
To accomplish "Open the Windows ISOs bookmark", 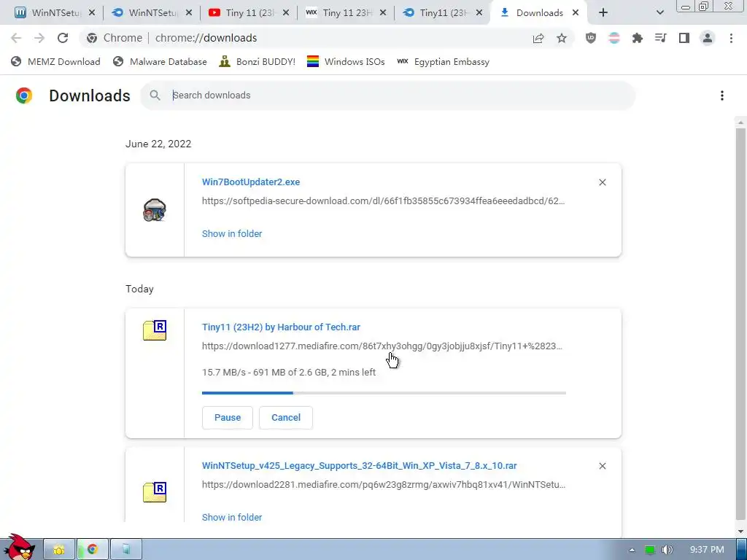I will point(346,61).
